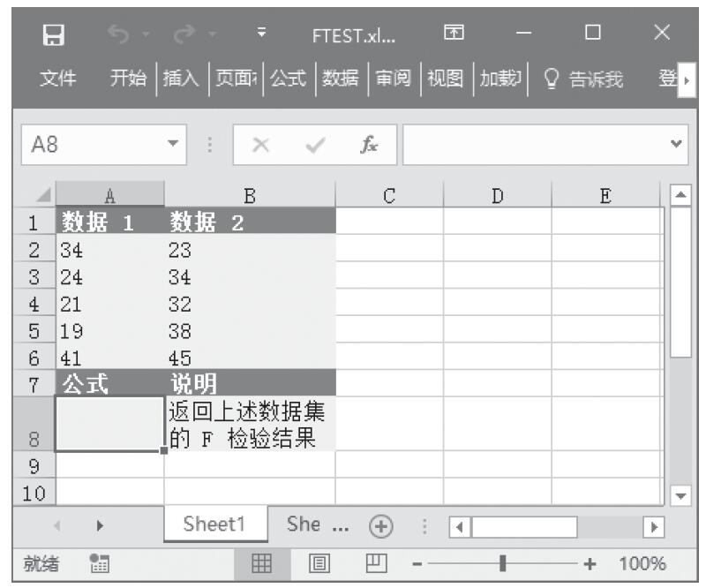Click the Save icon in title bar
This screenshot has width=706, height=588.
tap(54, 36)
